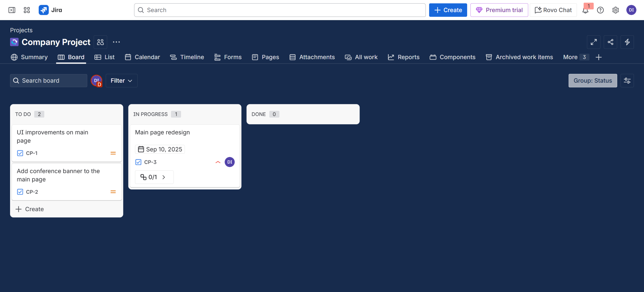Open the help question mark icon

pos(600,10)
